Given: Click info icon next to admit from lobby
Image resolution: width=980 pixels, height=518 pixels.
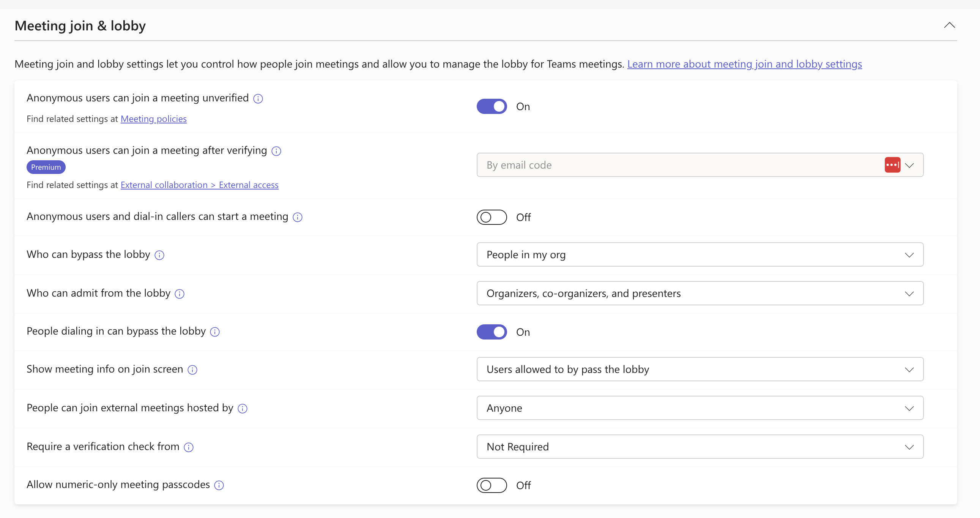Looking at the screenshot, I should click(180, 294).
